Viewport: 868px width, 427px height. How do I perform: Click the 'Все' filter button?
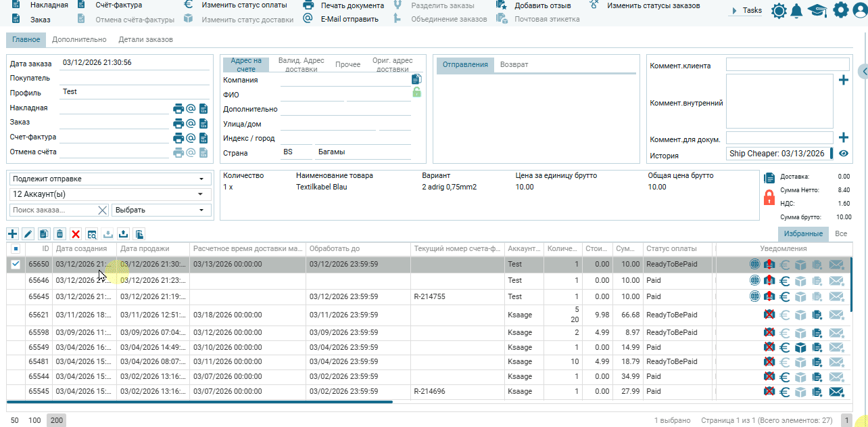pyautogui.click(x=840, y=233)
